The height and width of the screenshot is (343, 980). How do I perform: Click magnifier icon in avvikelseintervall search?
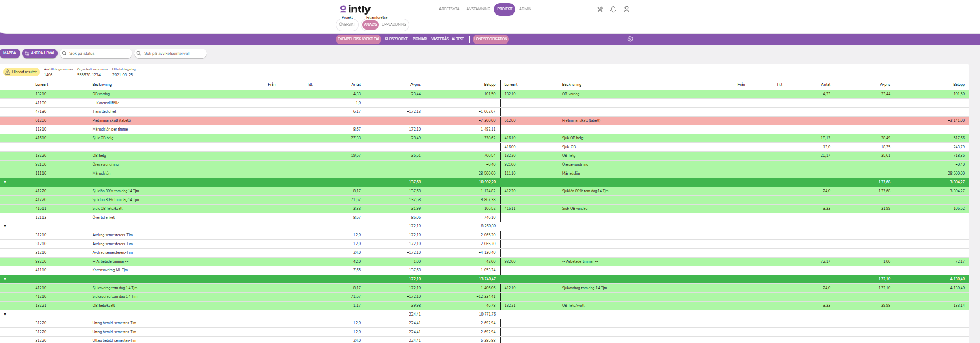pyautogui.click(x=139, y=53)
